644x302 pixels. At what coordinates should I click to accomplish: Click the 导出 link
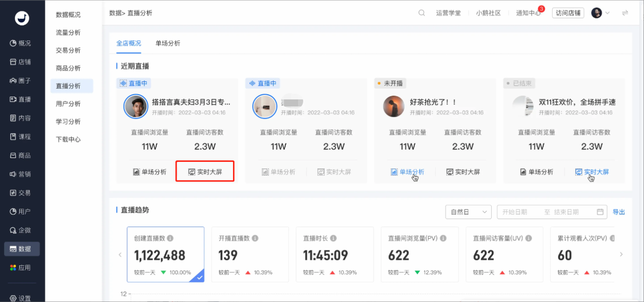pyautogui.click(x=619, y=212)
